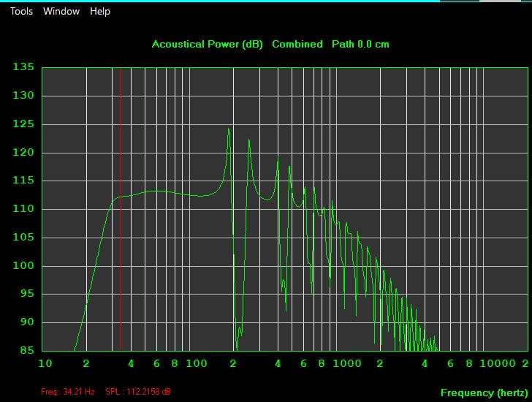Click the 115 value on the dB axis
Image resolution: width=532 pixels, height=402 pixels.
pyautogui.click(x=23, y=180)
